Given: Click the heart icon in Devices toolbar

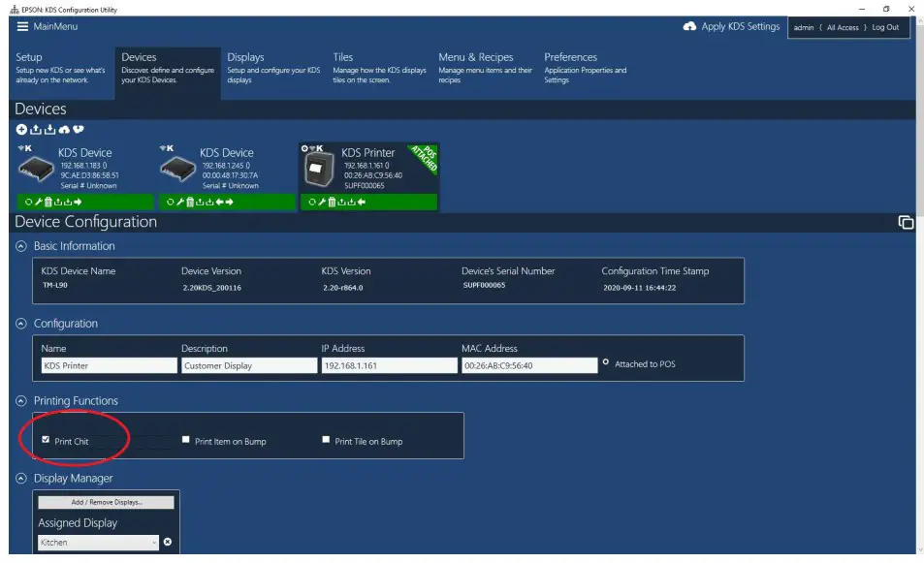Looking at the screenshot, I should 78,129.
